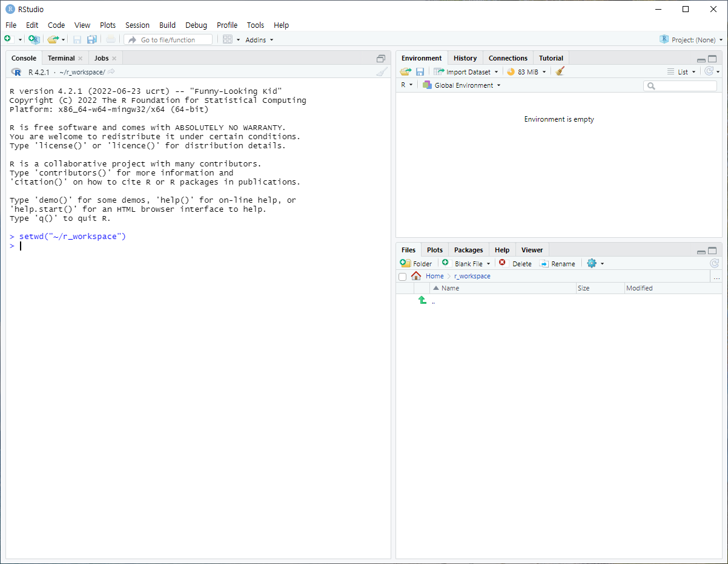The image size is (728, 564).
Task: Open the Edit menu
Action: point(32,25)
